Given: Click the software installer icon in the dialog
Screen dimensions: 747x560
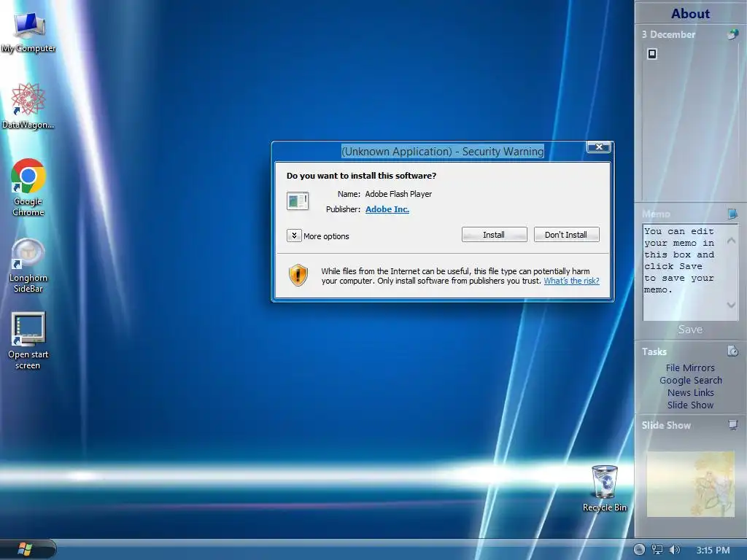Looking at the screenshot, I should click(x=298, y=201).
